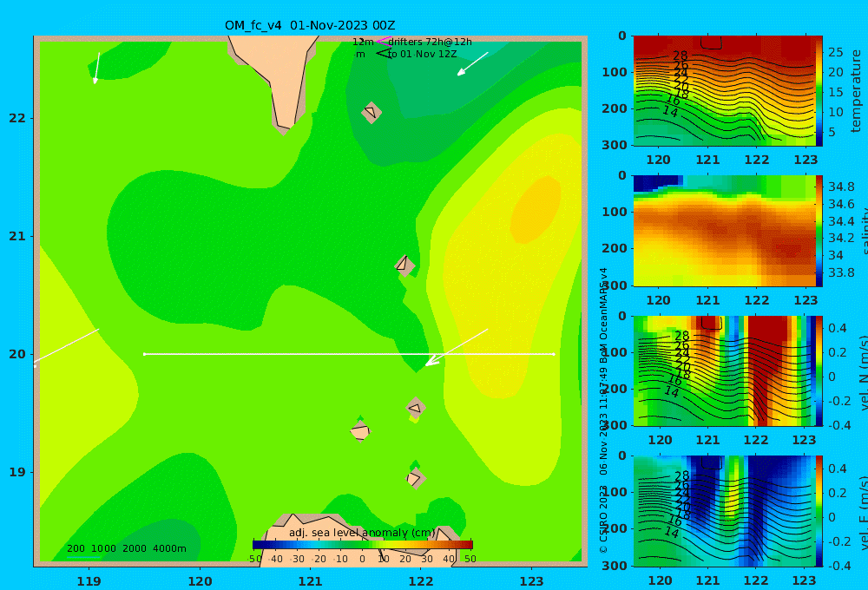The width and height of the screenshot is (868, 590).
Task: Click the salinity depth section panel
Action: (x=724, y=231)
